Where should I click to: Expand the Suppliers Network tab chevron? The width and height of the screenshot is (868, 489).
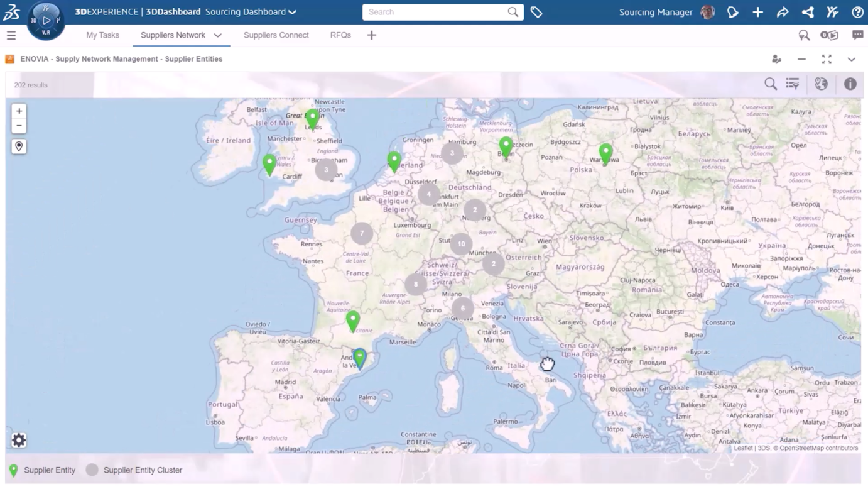218,35
